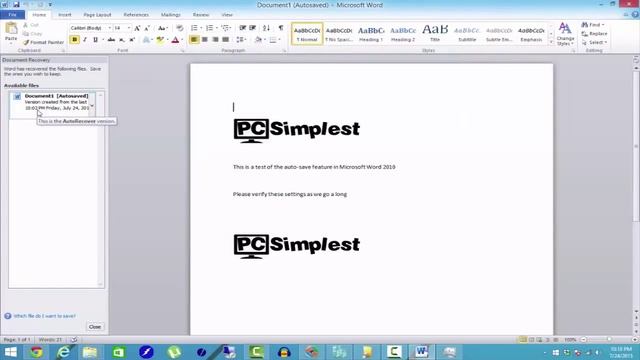
Task: Toggle Italic formatting
Action: pyautogui.click(x=85, y=40)
